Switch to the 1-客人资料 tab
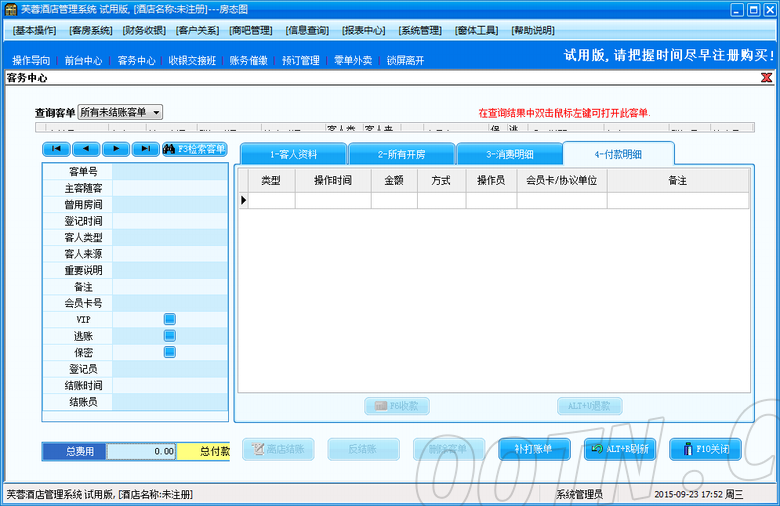780x506 pixels. [293, 154]
